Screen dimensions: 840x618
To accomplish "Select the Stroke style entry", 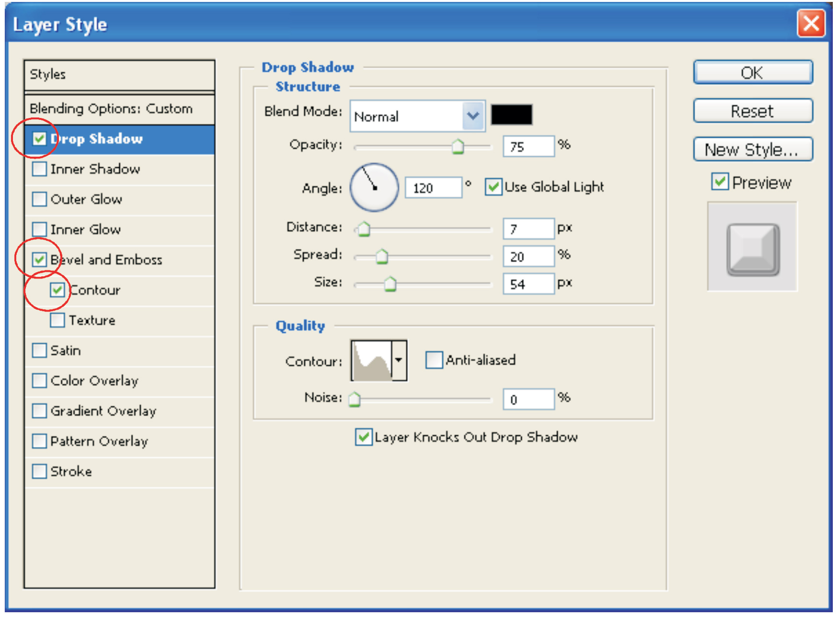I will tap(71, 471).
